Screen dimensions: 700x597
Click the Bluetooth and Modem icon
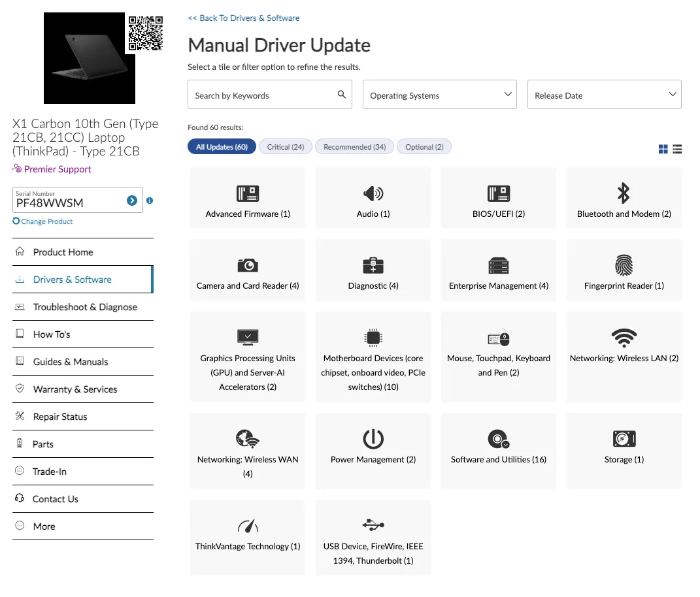[624, 193]
